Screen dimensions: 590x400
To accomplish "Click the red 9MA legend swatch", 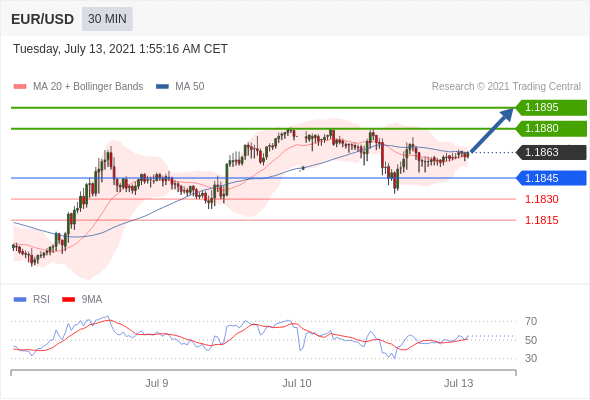I will coord(68,300).
